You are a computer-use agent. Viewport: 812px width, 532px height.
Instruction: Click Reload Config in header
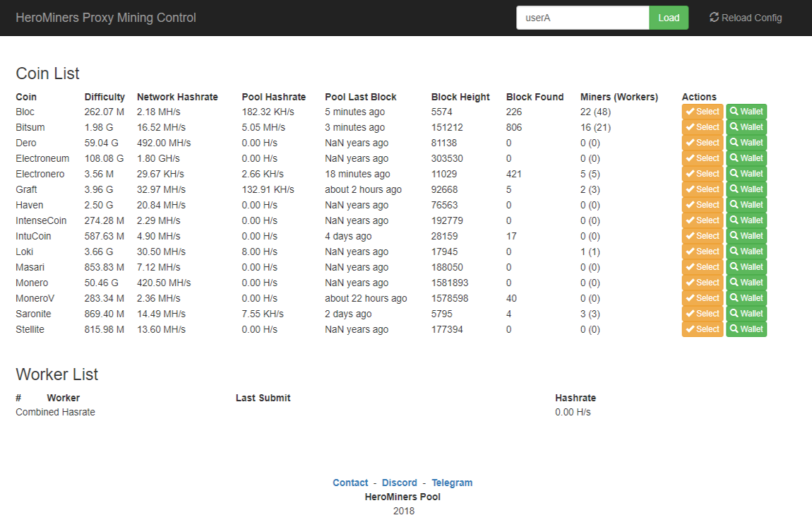746,18
